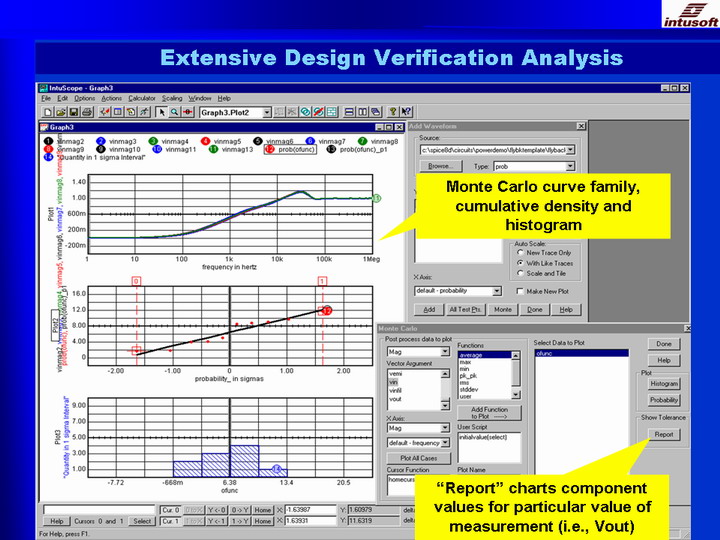Select vout in Vector Argument list
This screenshot has height=540, width=720.
[395, 399]
